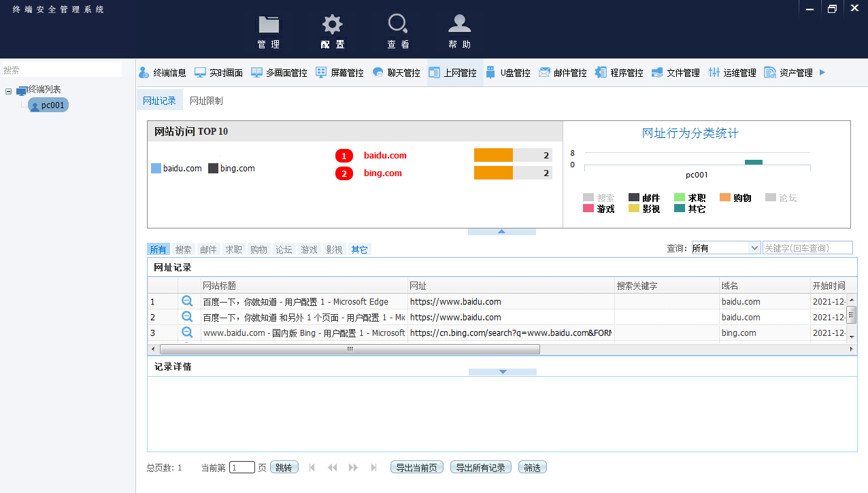
Task: Click the horizontal scrollbar under the records table
Action: click(350, 349)
